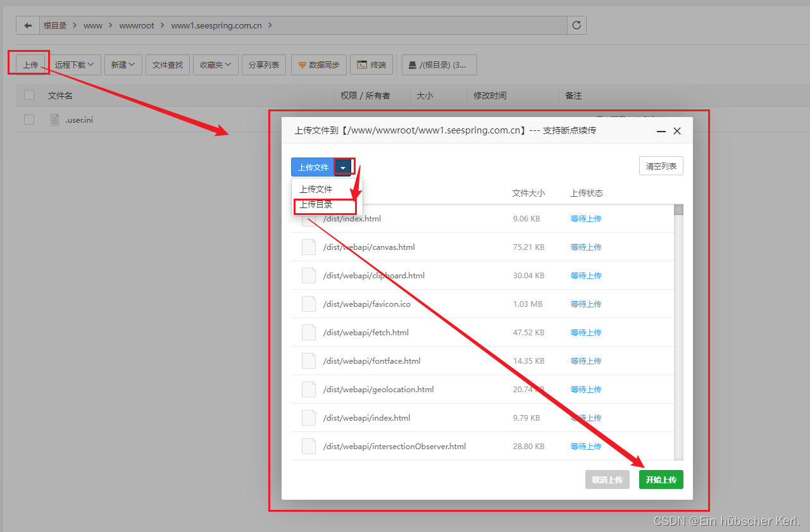810x532 pixels.
Task: Select /dist/webapi/clipboard.html row
Action: tap(482, 275)
